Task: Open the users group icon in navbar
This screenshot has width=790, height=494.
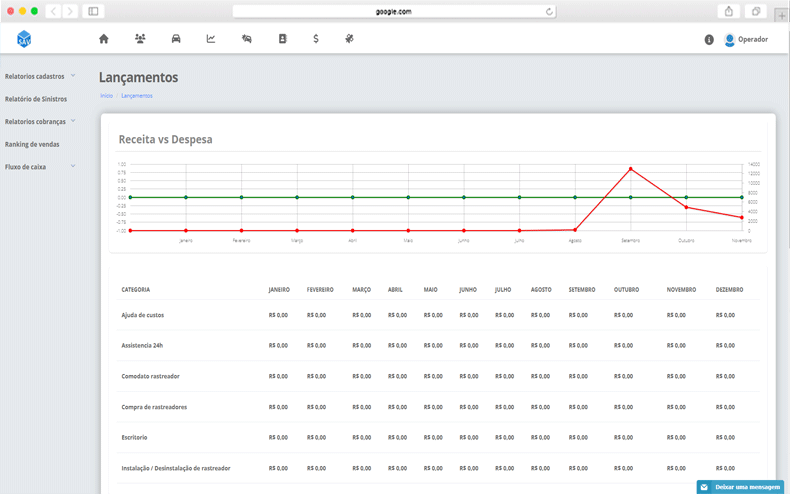Action: click(140, 39)
